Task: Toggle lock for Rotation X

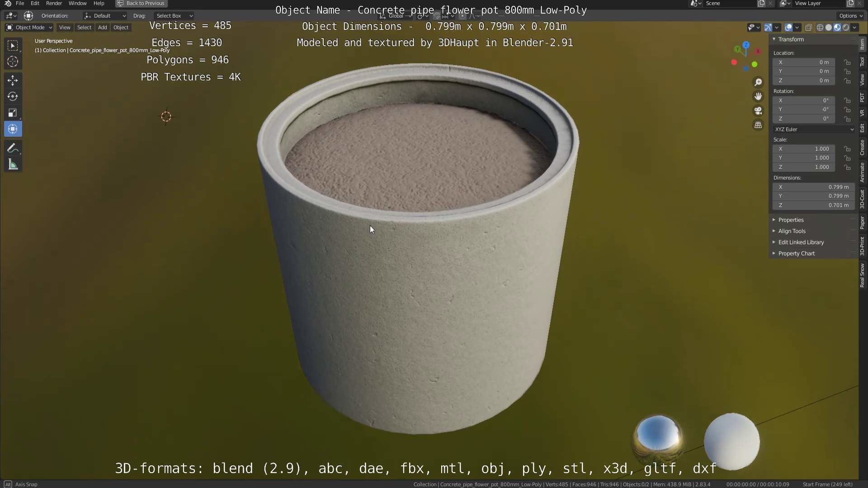Action: 847,100
